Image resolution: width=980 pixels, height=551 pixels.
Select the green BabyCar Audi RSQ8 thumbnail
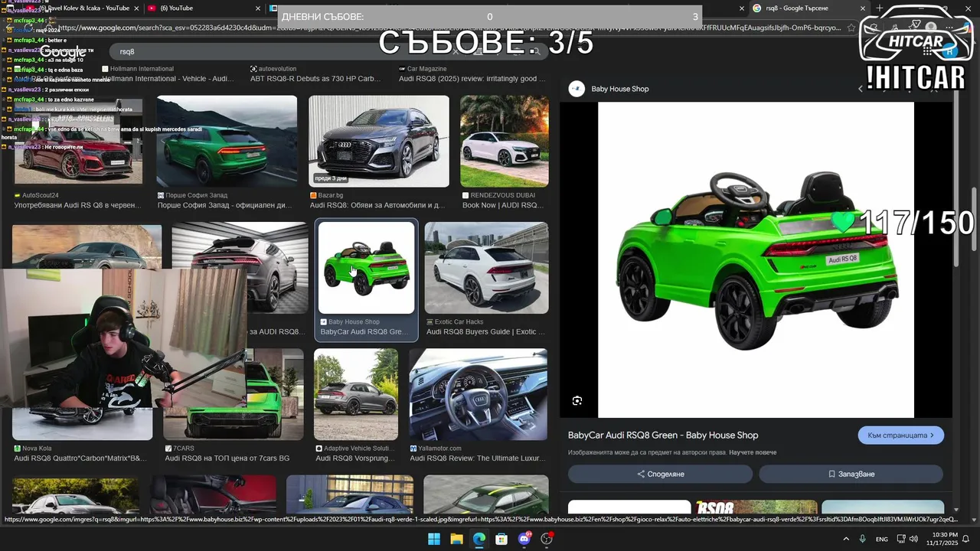pos(366,268)
